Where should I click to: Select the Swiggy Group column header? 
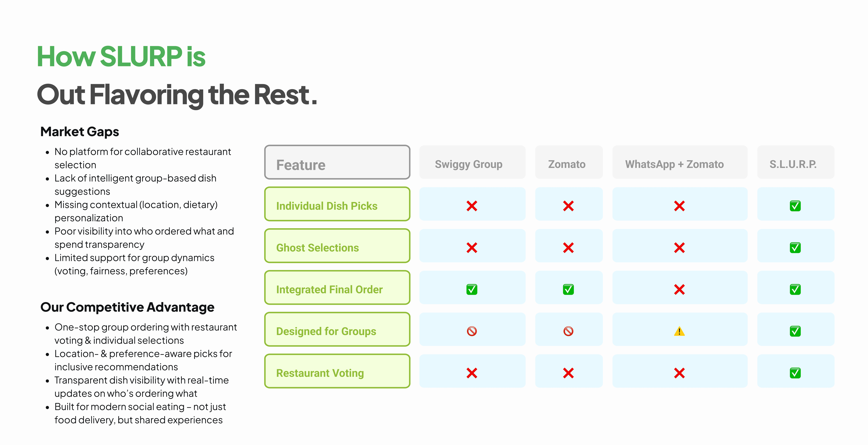pyautogui.click(x=472, y=162)
